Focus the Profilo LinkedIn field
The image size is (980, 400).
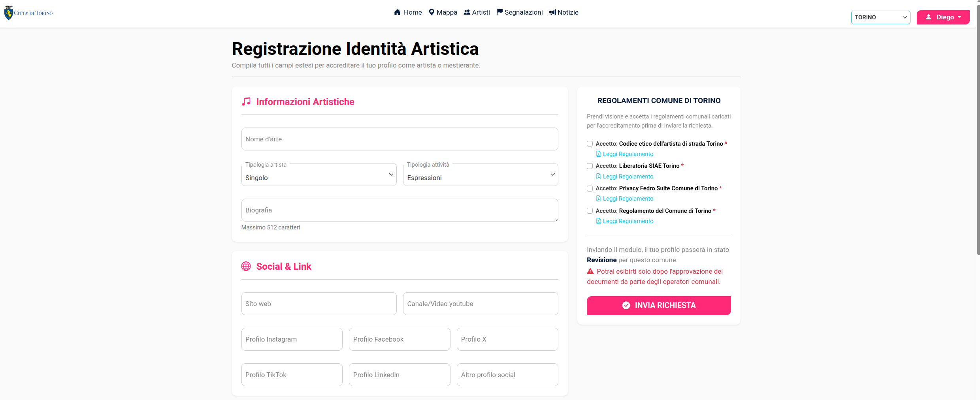click(x=400, y=375)
